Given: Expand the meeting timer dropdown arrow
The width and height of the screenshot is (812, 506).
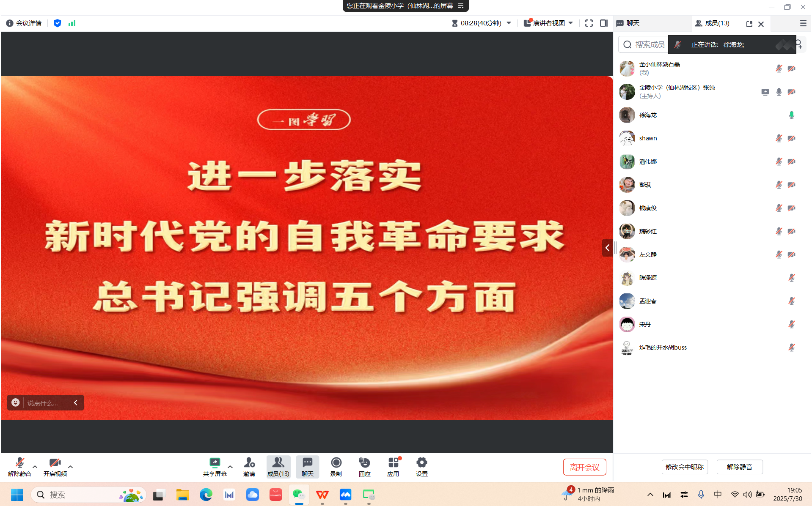Looking at the screenshot, I should (x=509, y=23).
